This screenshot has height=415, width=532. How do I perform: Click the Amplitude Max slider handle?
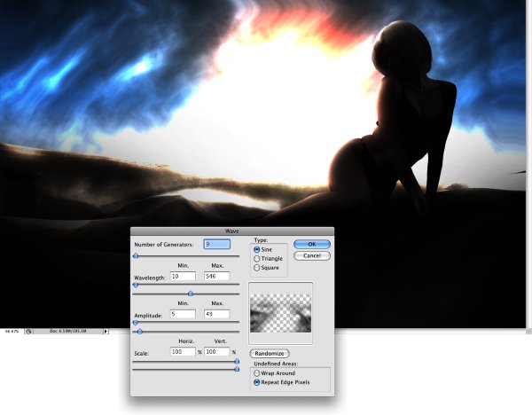139,332
